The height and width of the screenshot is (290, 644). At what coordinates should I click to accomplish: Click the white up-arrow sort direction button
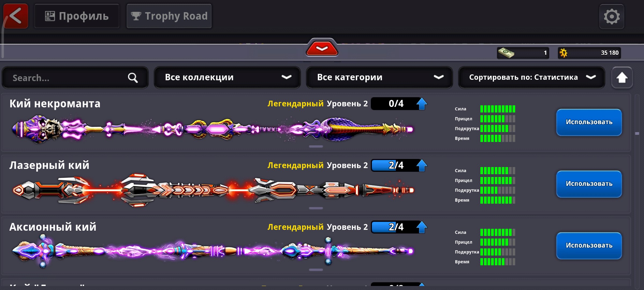[x=622, y=78]
